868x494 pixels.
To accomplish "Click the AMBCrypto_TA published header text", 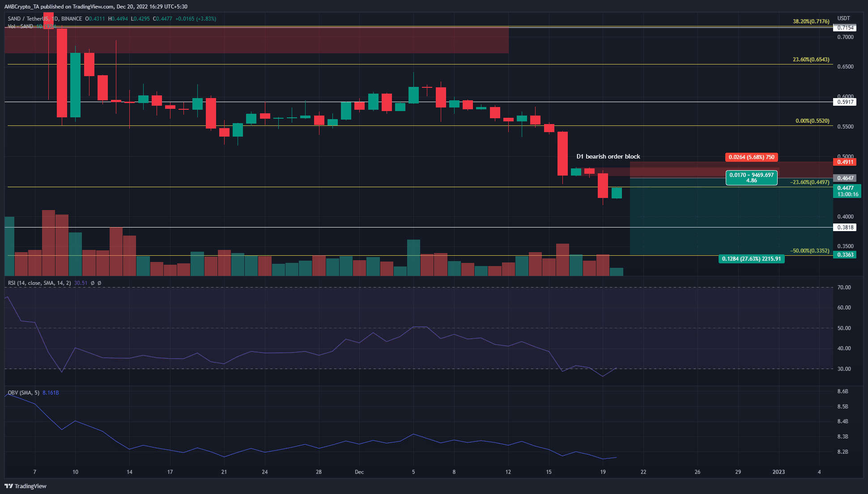I will click(96, 7).
